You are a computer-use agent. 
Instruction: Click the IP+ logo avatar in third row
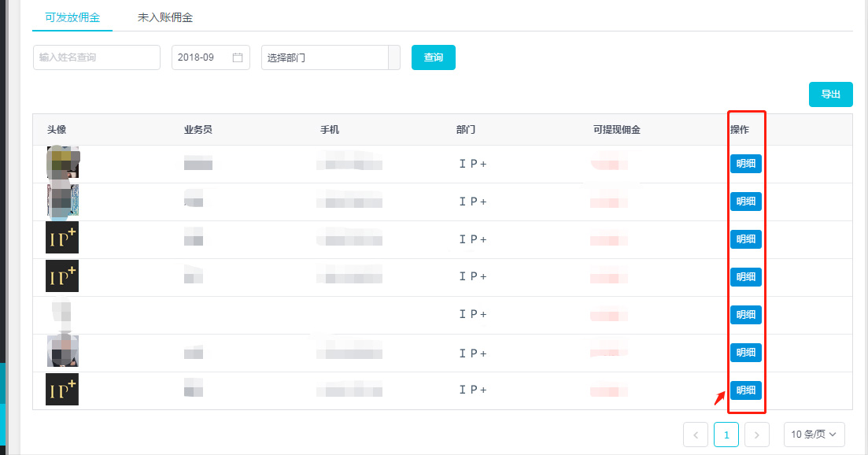point(62,238)
